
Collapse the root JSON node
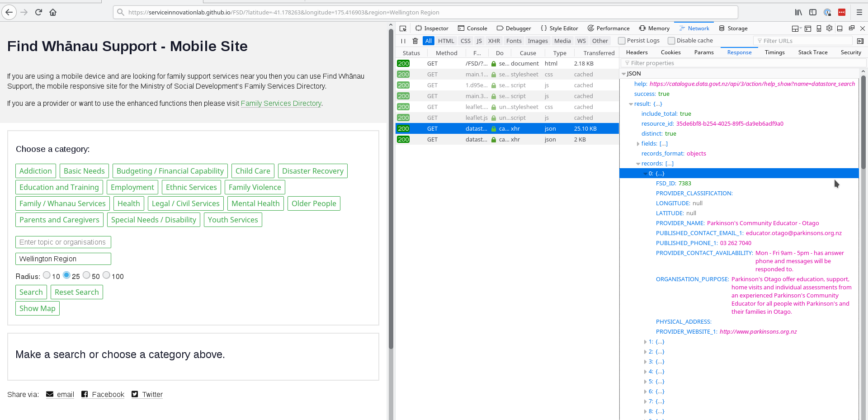point(624,74)
